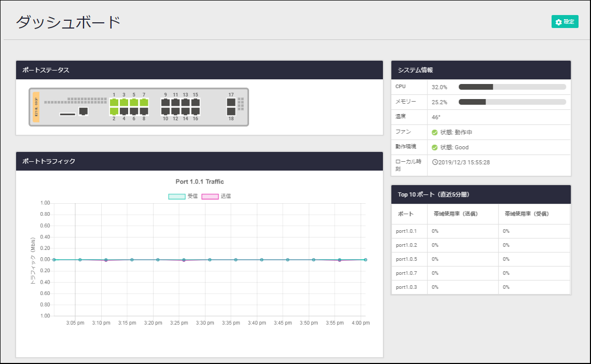Select inactive port 8 on the switch
591x364 pixels.
tap(144, 111)
